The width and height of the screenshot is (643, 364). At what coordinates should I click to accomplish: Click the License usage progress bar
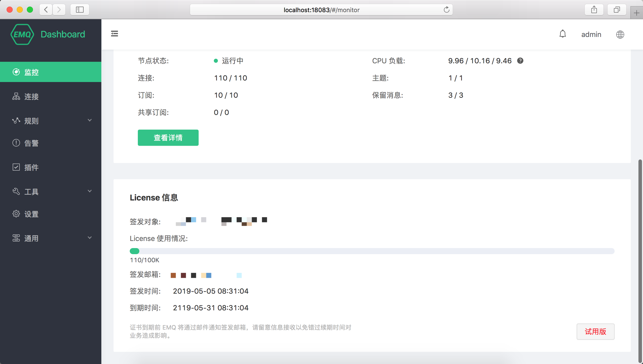(x=372, y=251)
